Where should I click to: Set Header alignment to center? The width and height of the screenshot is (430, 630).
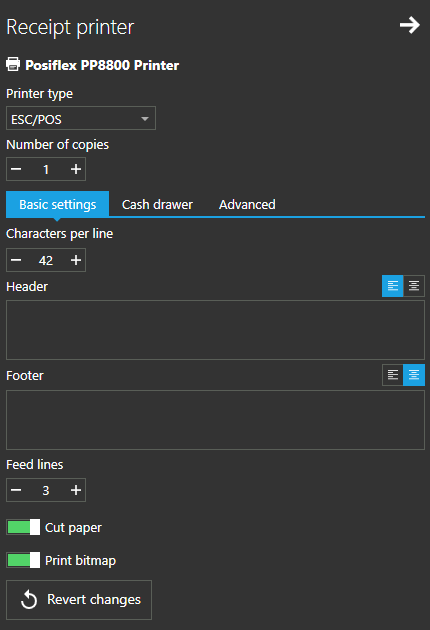(x=414, y=286)
